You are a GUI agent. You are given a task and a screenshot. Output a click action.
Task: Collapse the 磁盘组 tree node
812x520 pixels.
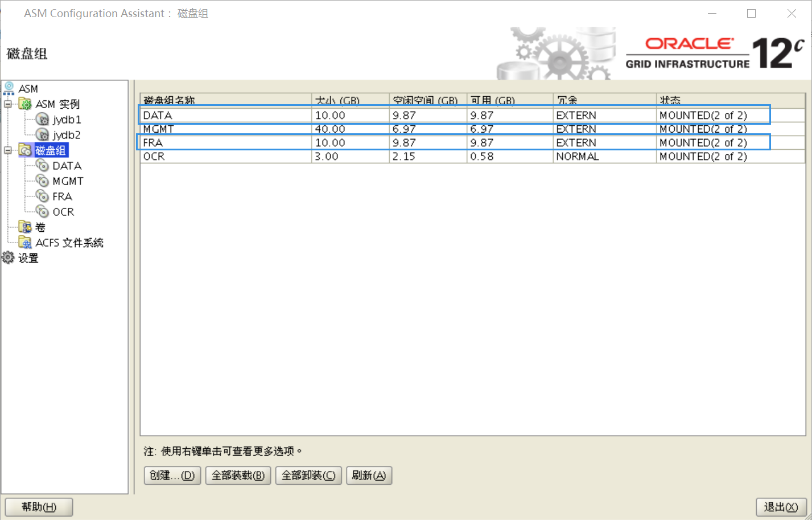8,150
